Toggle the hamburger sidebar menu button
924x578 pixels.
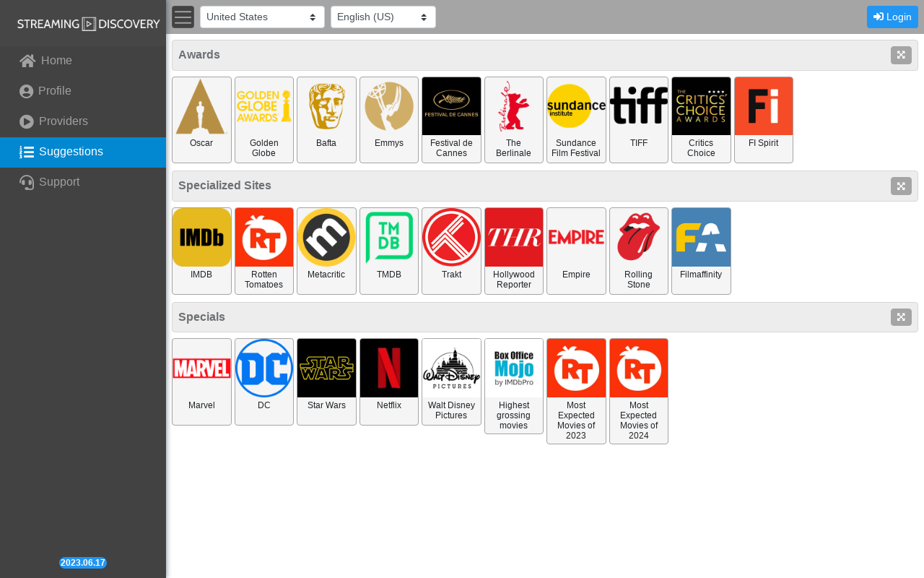coord(183,17)
